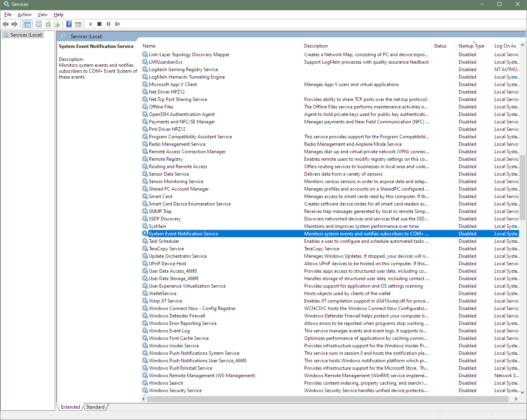The image size is (527, 420).
Task: Click gear icon beside Windows Event Log
Action: click(x=145, y=331)
